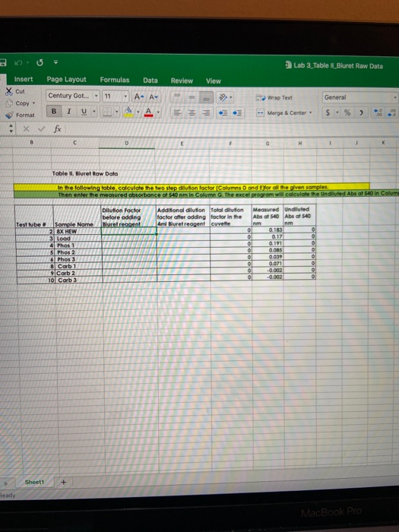Click the Decrease Indent icon
Screen dimensions: 399x532
click(x=223, y=113)
